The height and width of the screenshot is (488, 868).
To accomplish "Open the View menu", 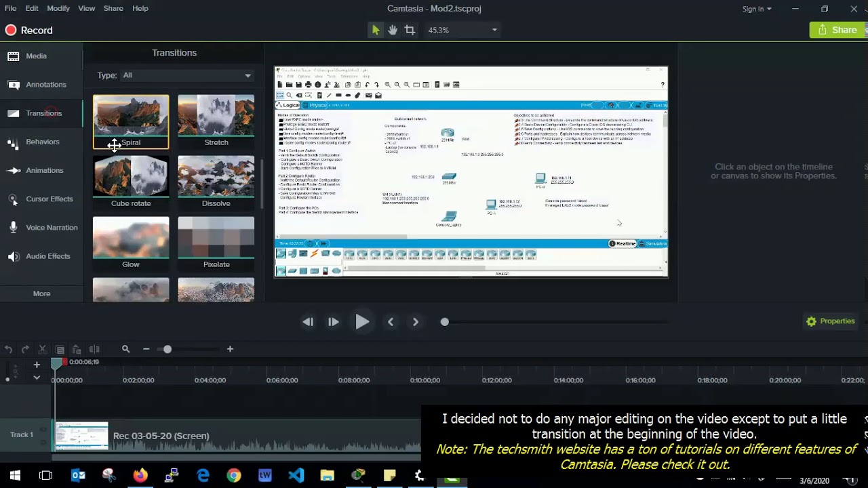I will click(x=87, y=8).
